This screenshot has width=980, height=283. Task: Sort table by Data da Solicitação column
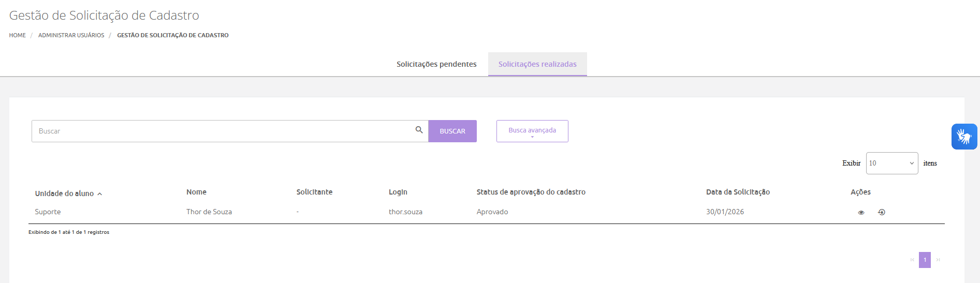click(737, 192)
